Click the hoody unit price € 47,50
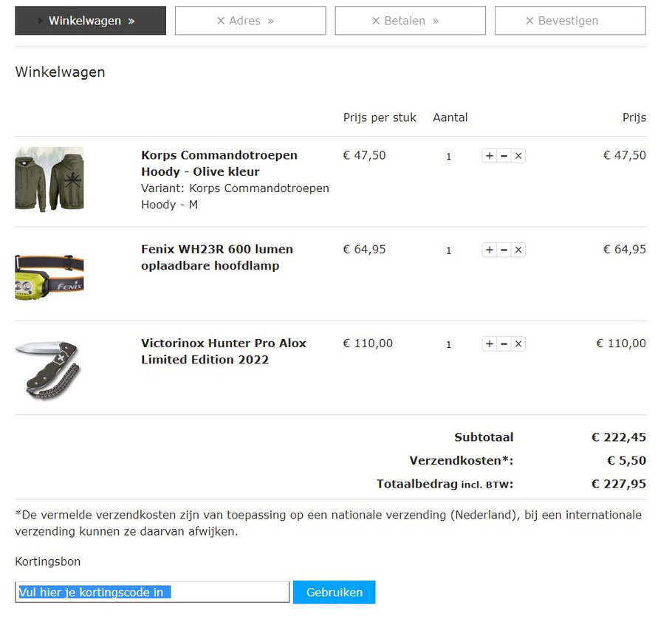This screenshot has height=619, width=672. click(x=364, y=155)
